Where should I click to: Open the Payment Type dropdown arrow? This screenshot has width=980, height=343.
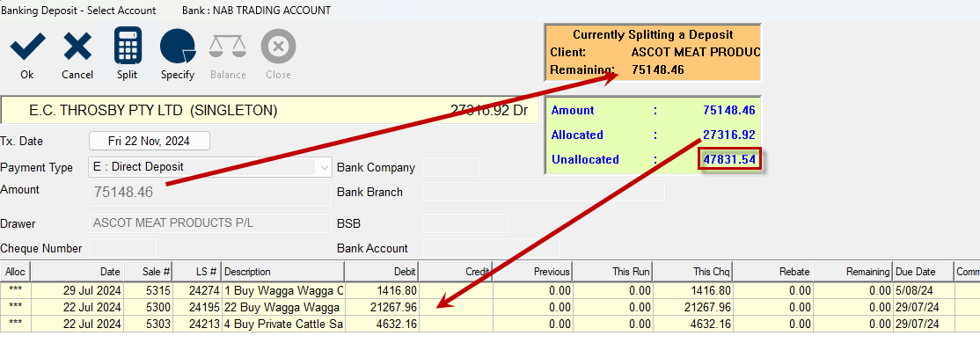click(325, 167)
